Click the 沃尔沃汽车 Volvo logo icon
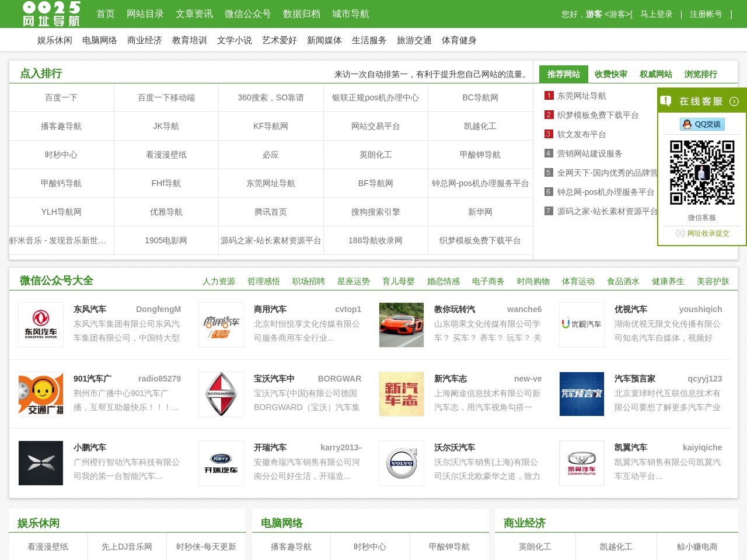 pyautogui.click(x=402, y=463)
